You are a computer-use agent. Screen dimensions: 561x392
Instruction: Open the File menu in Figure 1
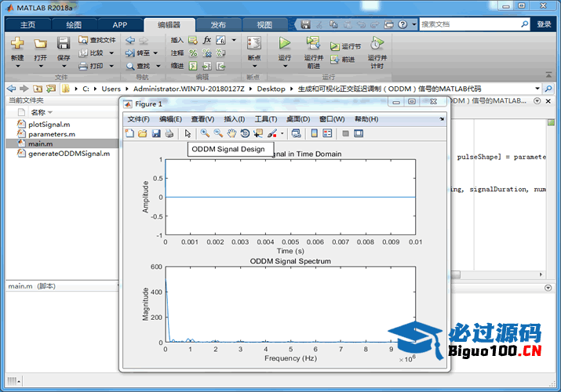(138, 119)
